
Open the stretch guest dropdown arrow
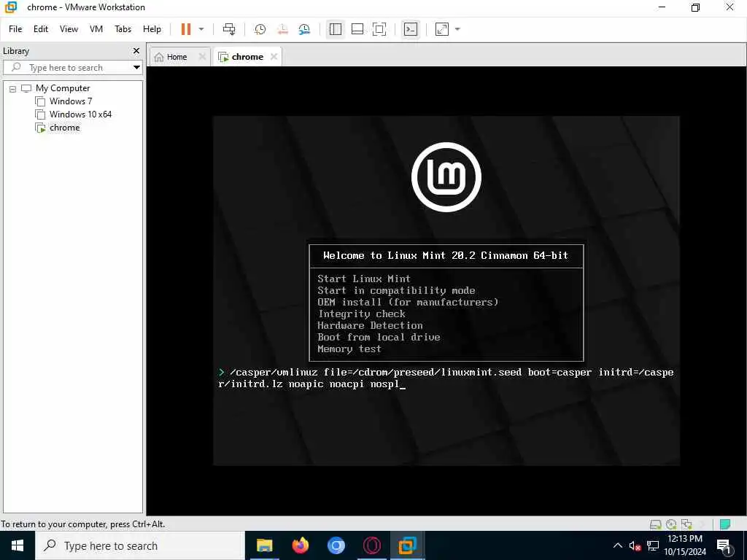coord(457,29)
